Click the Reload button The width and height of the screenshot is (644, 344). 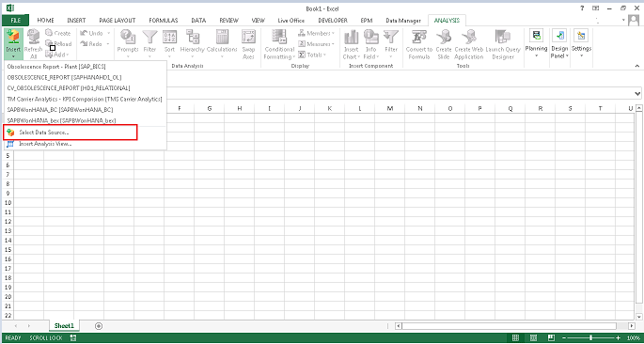coord(58,44)
